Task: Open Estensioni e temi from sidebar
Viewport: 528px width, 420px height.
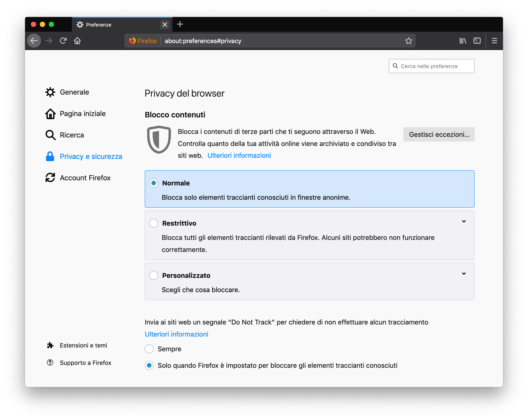Action: [x=83, y=345]
